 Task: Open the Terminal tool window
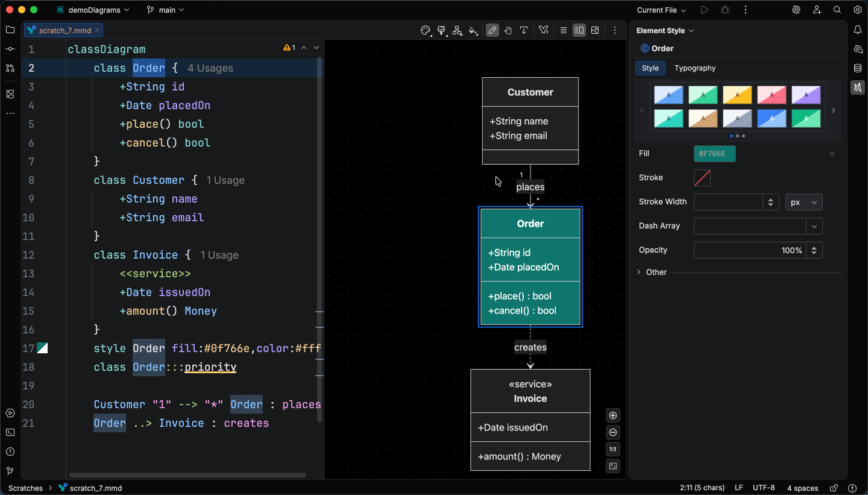(10, 432)
